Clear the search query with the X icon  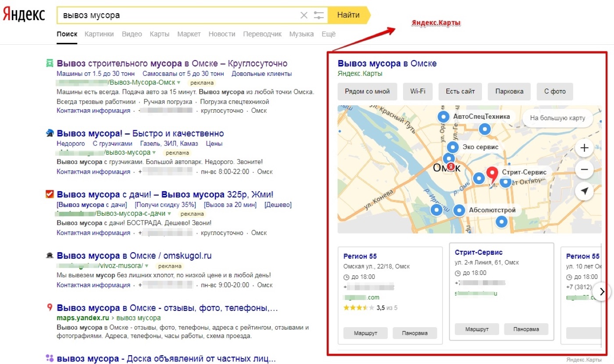click(x=304, y=15)
